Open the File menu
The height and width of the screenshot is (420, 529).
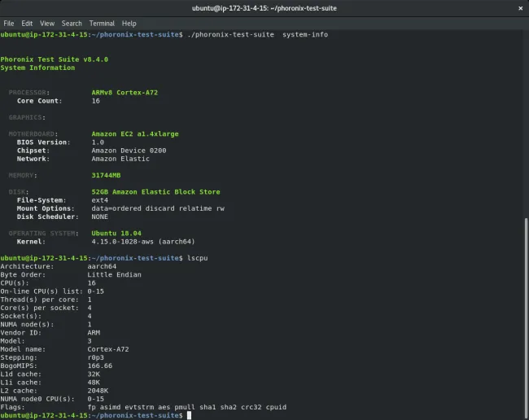point(9,24)
